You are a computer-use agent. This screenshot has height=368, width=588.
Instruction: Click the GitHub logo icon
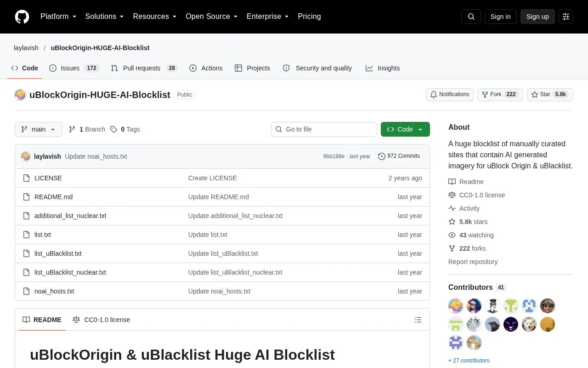(x=22, y=17)
